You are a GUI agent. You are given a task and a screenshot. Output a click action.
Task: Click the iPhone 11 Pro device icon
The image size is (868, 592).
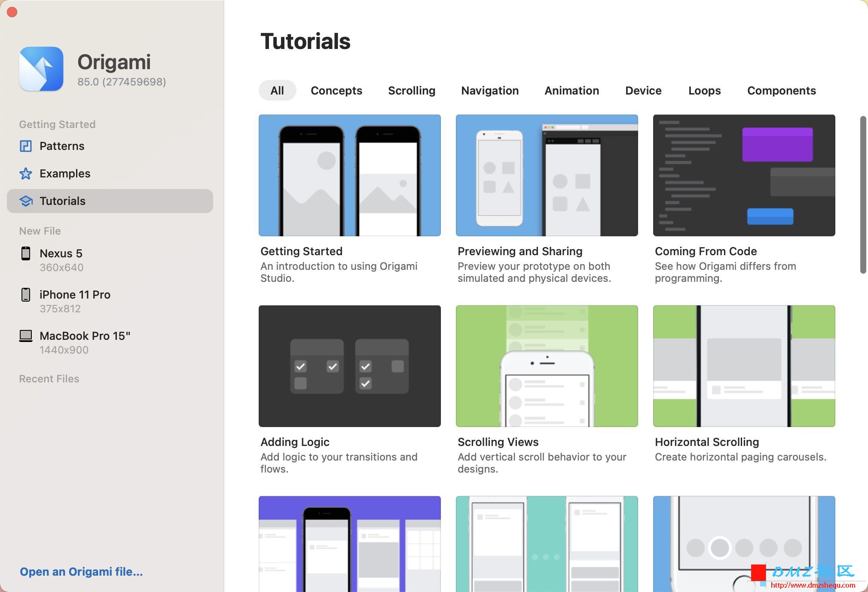tap(26, 295)
